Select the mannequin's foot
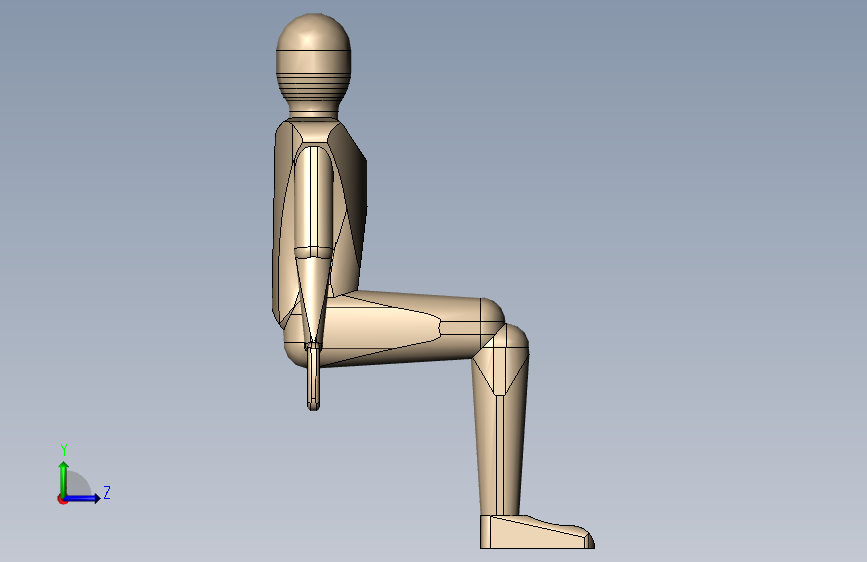 (536, 533)
